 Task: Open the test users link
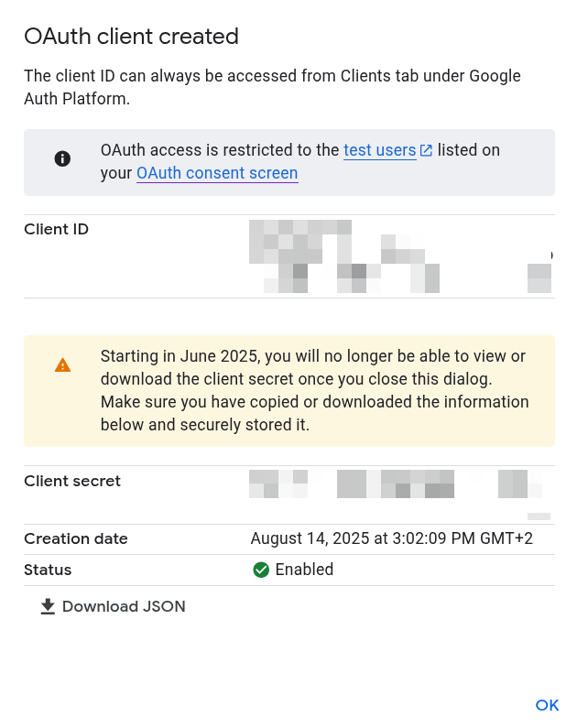tap(379, 150)
